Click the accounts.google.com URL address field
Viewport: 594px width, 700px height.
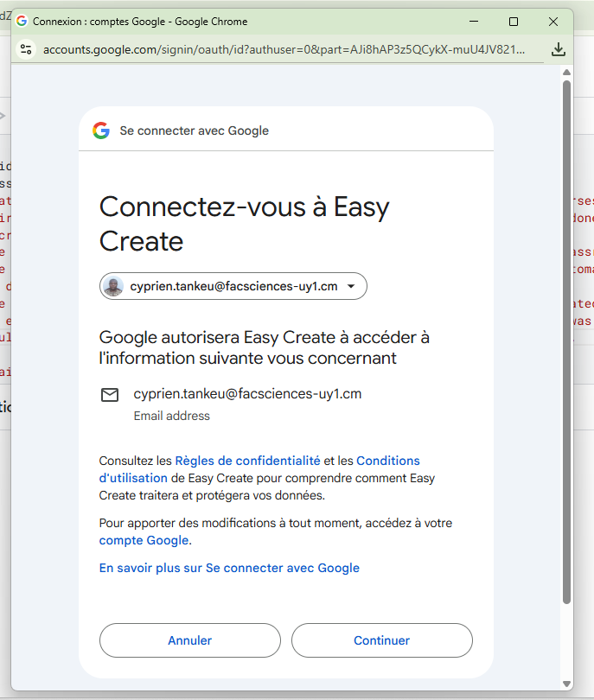(284, 49)
